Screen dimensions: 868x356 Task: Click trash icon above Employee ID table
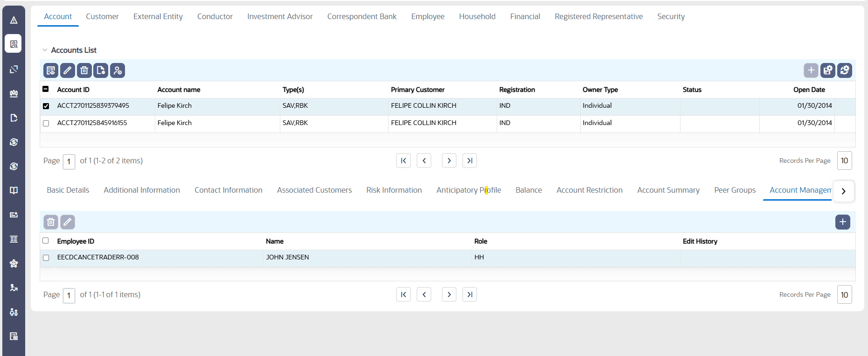51,222
